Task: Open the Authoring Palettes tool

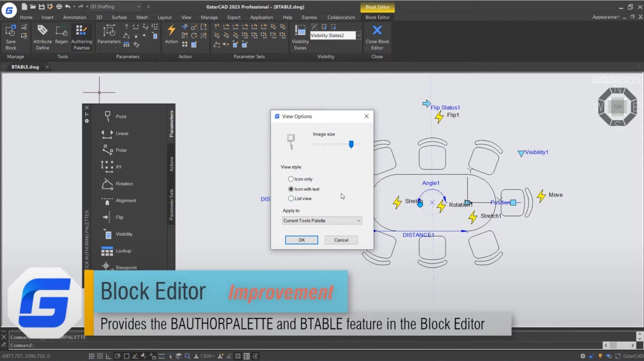Action: 81,31
